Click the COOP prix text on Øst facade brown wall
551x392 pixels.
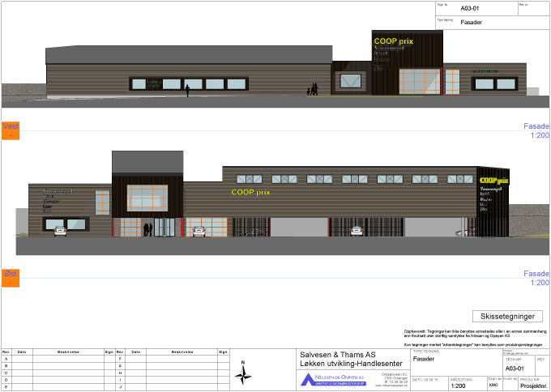(x=250, y=192)
